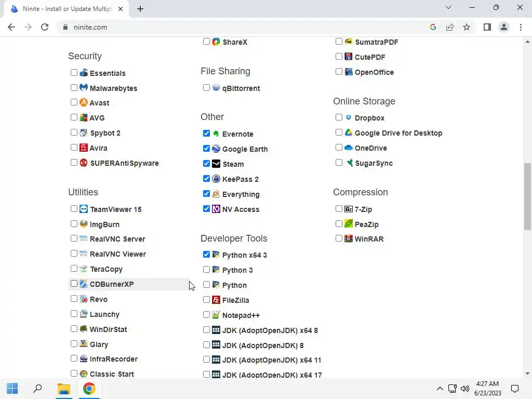Open Windows taskbar search
Image resolution: width=532 pixels, height=399 pixels.
pyautogui.click(x=37, y=389)
